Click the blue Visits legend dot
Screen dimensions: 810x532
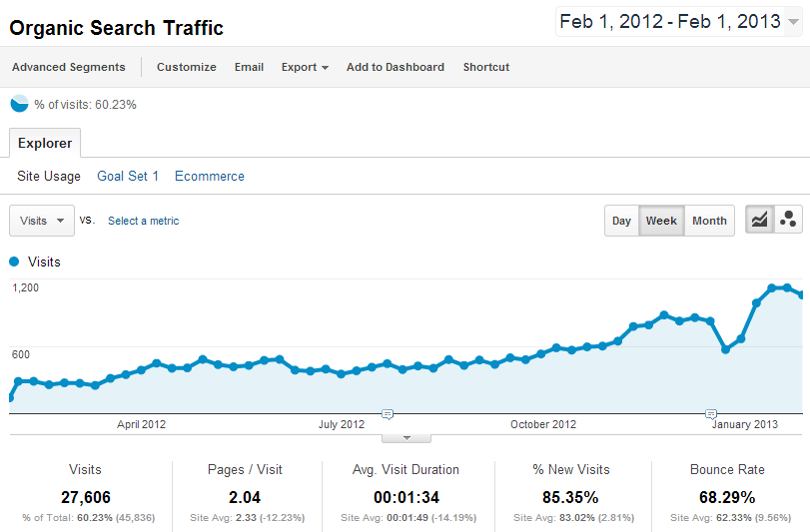point(14,262)
